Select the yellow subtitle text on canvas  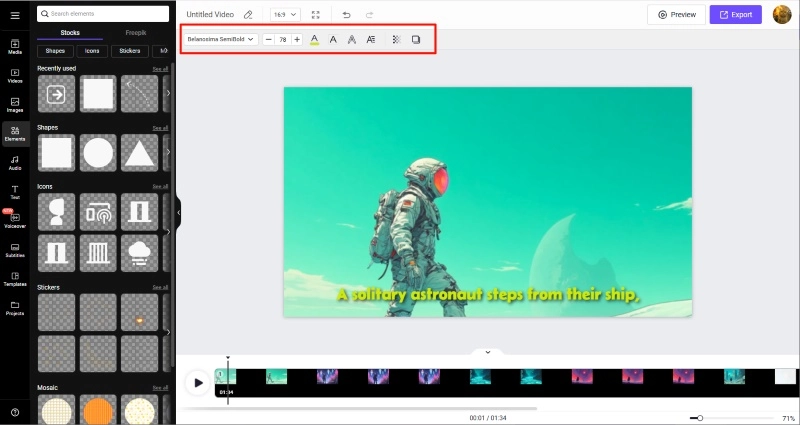(x=488, y=295)
